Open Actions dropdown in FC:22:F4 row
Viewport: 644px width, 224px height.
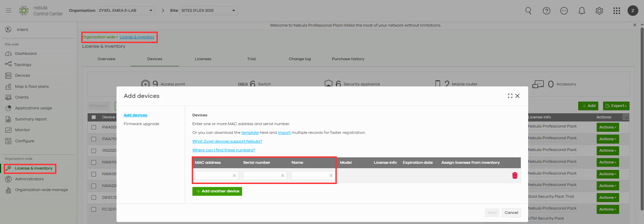pos(608,209)
